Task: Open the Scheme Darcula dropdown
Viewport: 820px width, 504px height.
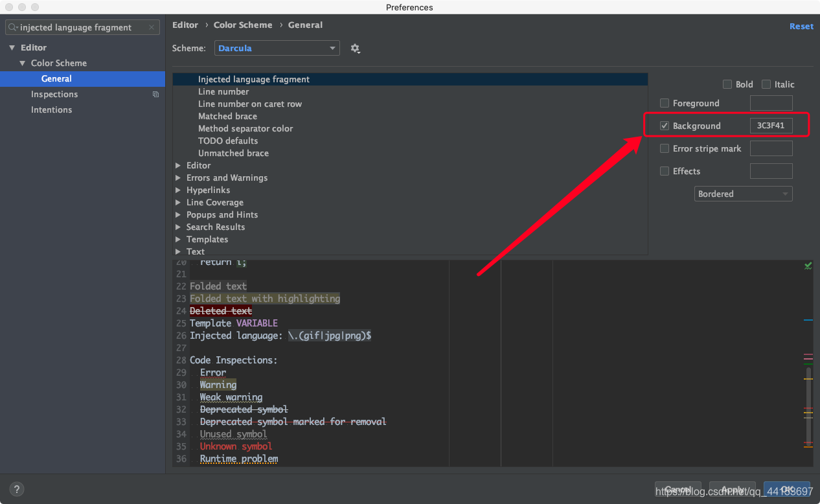Action: (x=277, y=48)
